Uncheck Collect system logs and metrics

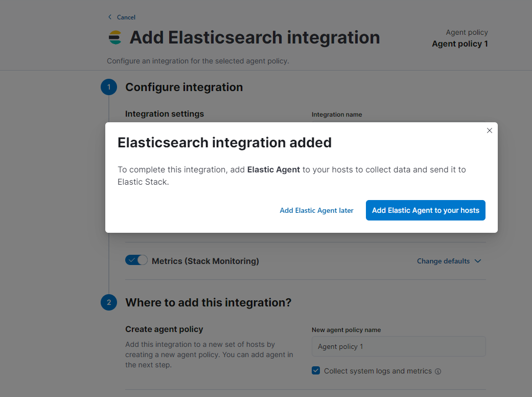coord(316,370)
